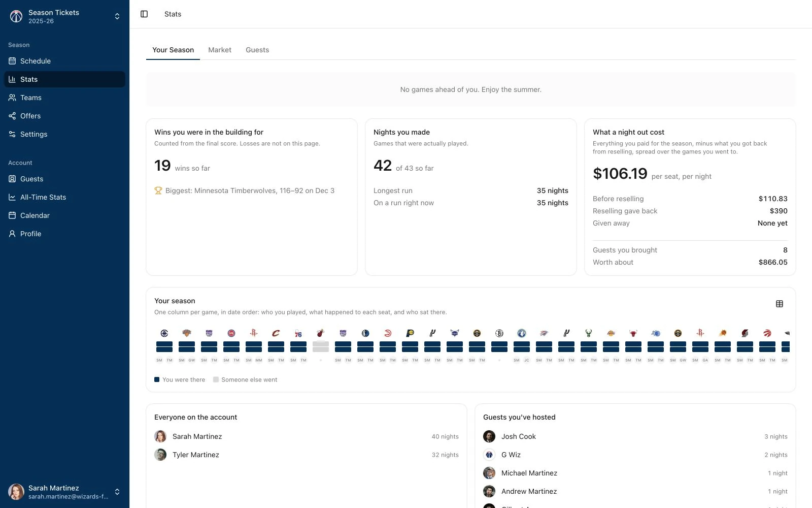Click the '19 wins so far' figure
The image size is (812, 508).
[x=182, y=166]
